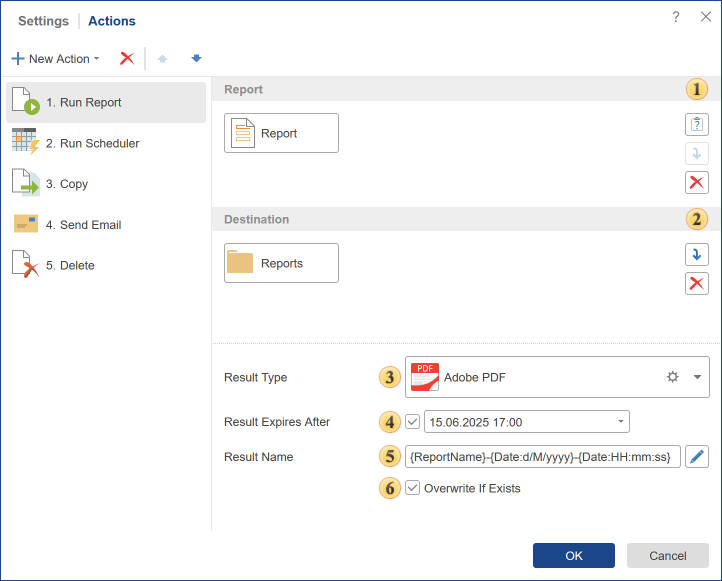Toggle the Result Expires After checkbox

pyautogui.click(x=413, y=422)
